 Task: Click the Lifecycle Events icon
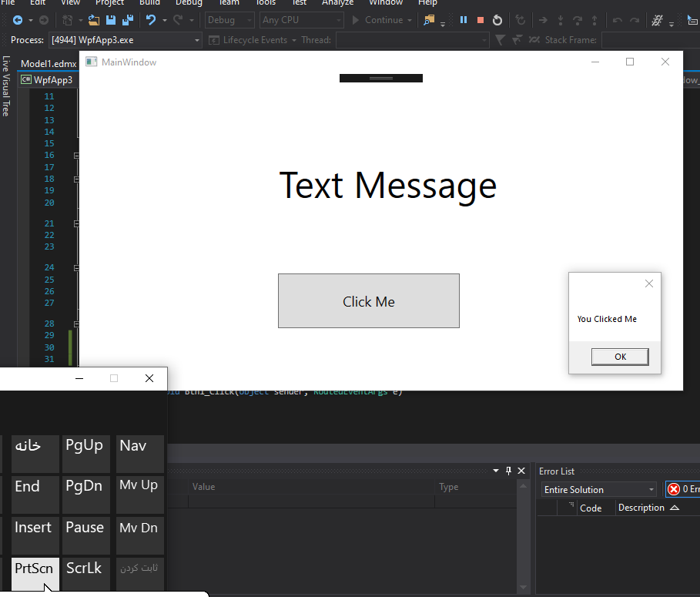click(x=214, y=40)
